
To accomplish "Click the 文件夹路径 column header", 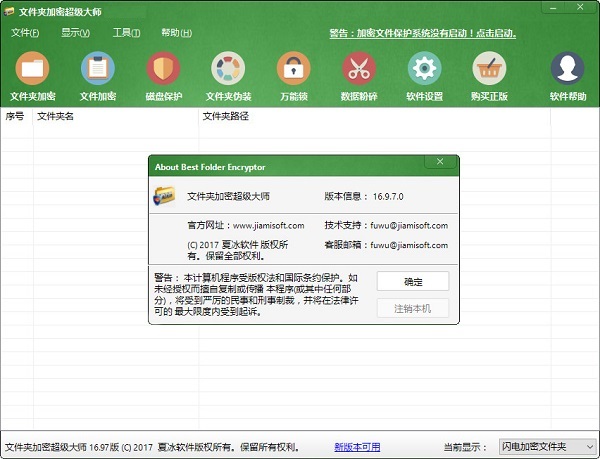I will pos(225,116).
